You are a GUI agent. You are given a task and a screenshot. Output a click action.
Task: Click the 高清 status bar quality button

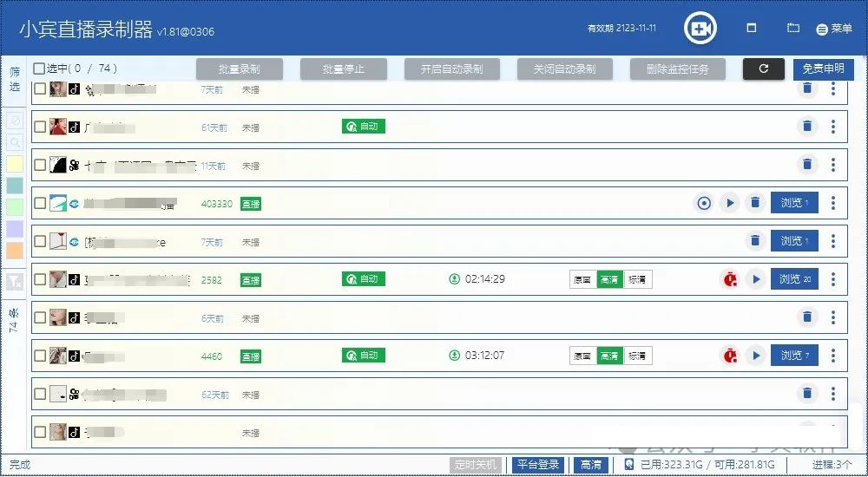590,465
